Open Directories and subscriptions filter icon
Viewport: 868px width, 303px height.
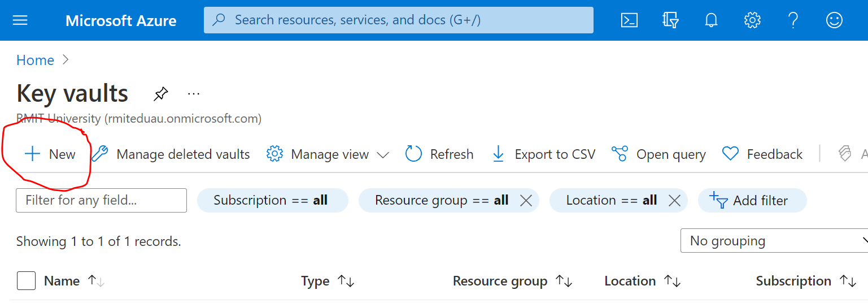click(x=670, y=20)
